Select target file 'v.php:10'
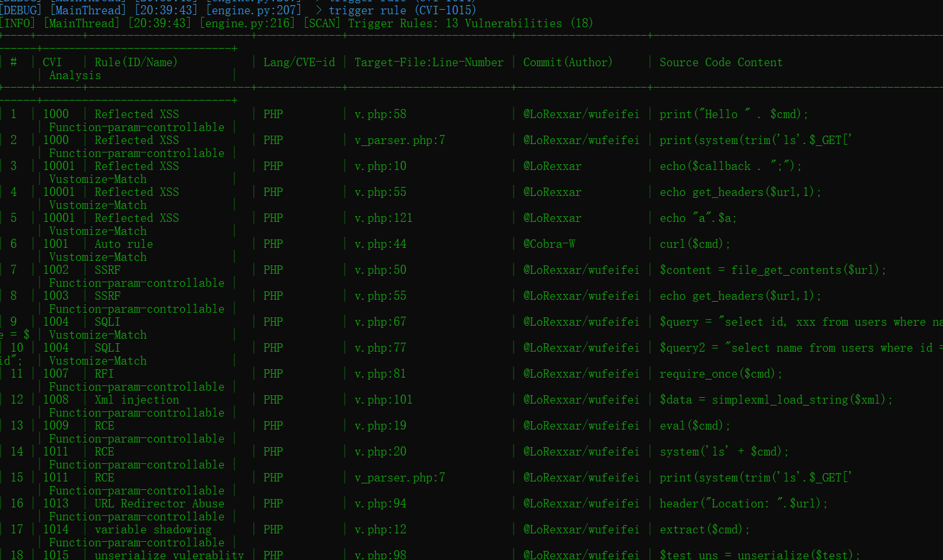Image resolution: width=943 pixels, height=560 pixels. point(381,166)
